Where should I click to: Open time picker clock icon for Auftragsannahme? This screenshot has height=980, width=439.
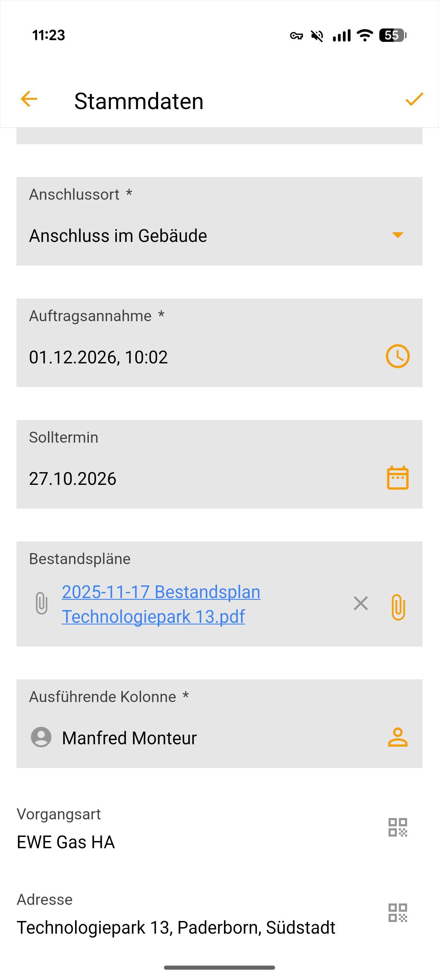(x=398, y=357)
